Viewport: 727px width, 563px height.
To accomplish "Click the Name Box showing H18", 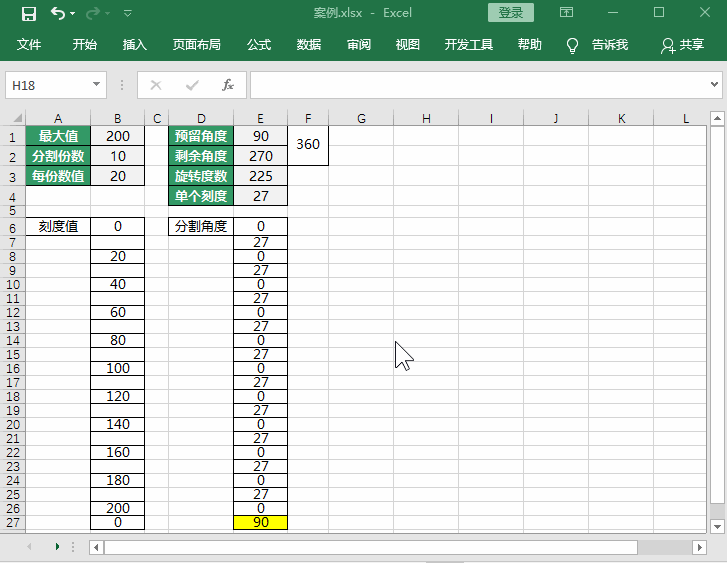I will [48, 85].
